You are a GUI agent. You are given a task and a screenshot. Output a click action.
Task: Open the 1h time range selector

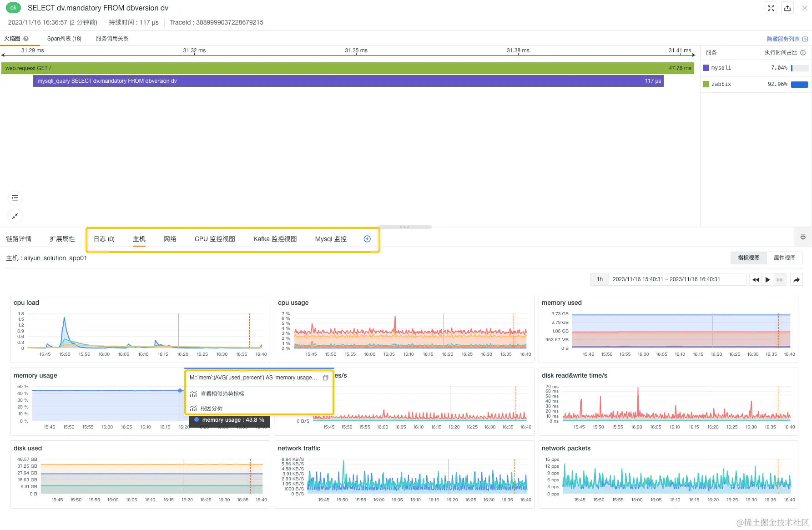coord(600,279)
